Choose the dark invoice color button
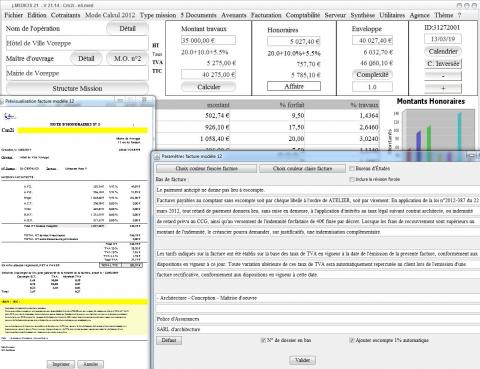 (x=206, y=169)
